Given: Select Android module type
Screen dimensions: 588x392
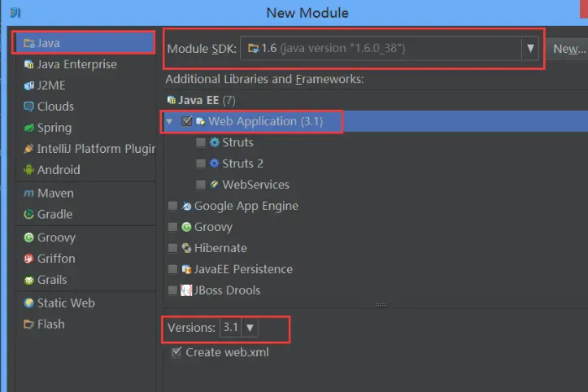Looking at the screenshot, I should [x=85, y=170].
